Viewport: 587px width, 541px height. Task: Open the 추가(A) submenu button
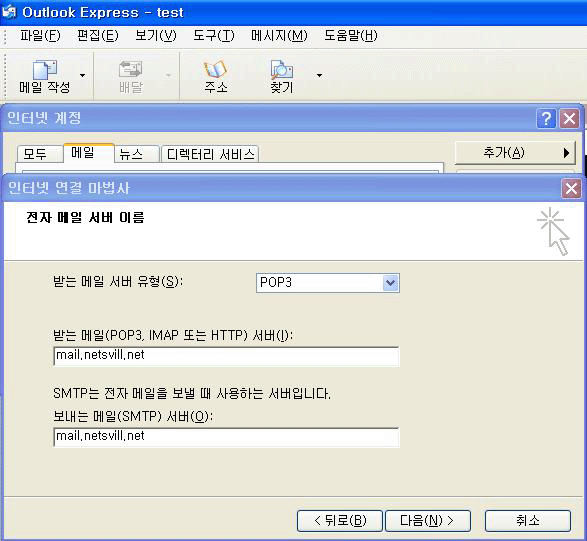(515, 153)
